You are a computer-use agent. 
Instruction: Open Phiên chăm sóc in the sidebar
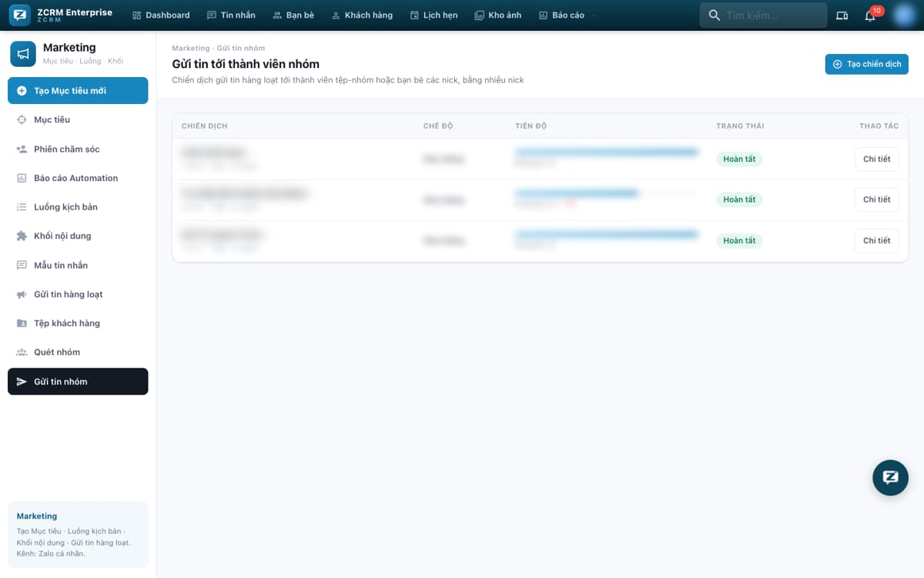[78, 149]
